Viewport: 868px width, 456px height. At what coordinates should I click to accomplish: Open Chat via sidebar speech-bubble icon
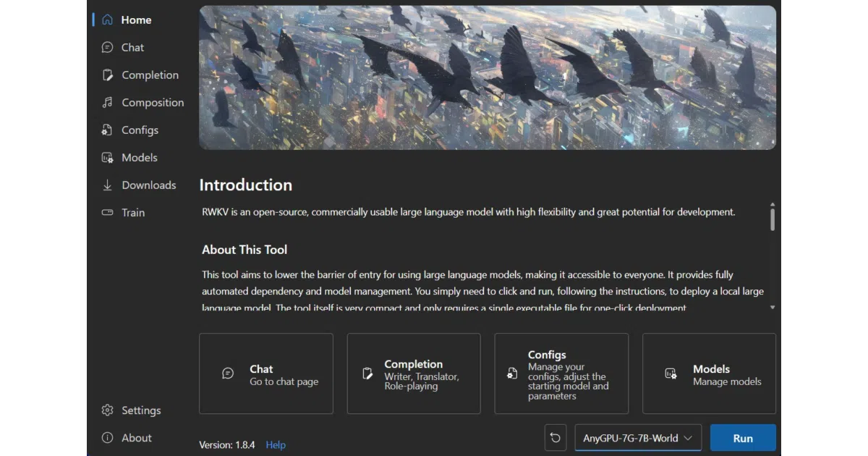[x=107, y=47]
